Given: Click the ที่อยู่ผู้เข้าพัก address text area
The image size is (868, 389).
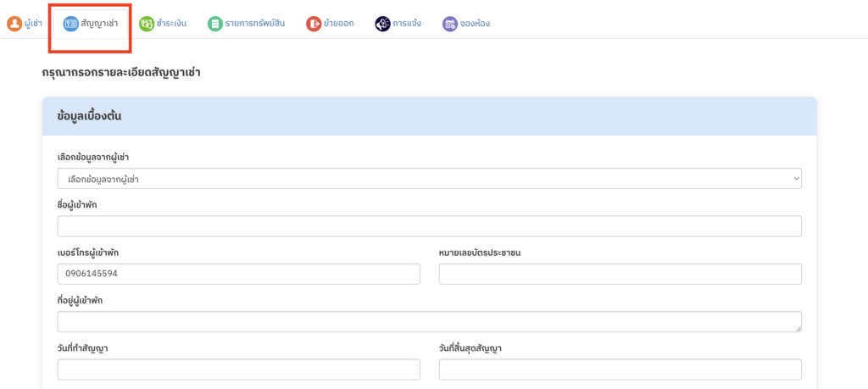Looking at the screenshot, I should [x=429, y=321].
